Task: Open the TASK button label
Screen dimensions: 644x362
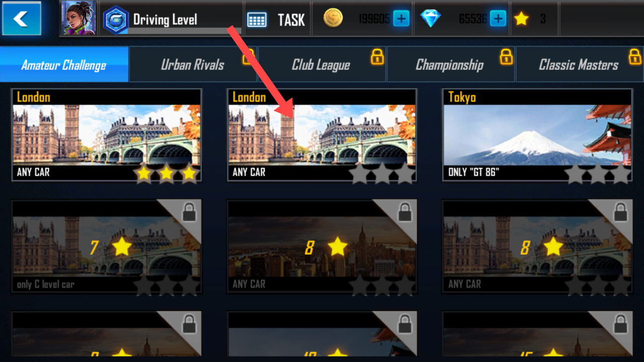Action: tap(291, 20)
